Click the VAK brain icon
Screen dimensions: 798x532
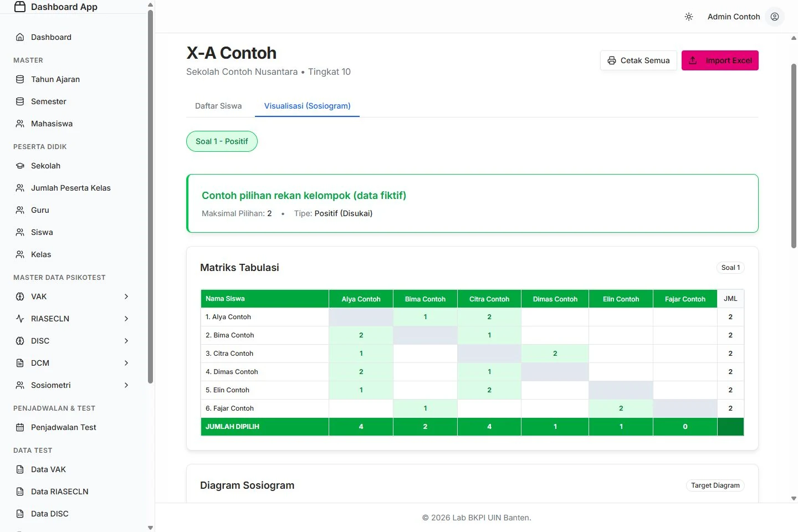click(20, 296)
